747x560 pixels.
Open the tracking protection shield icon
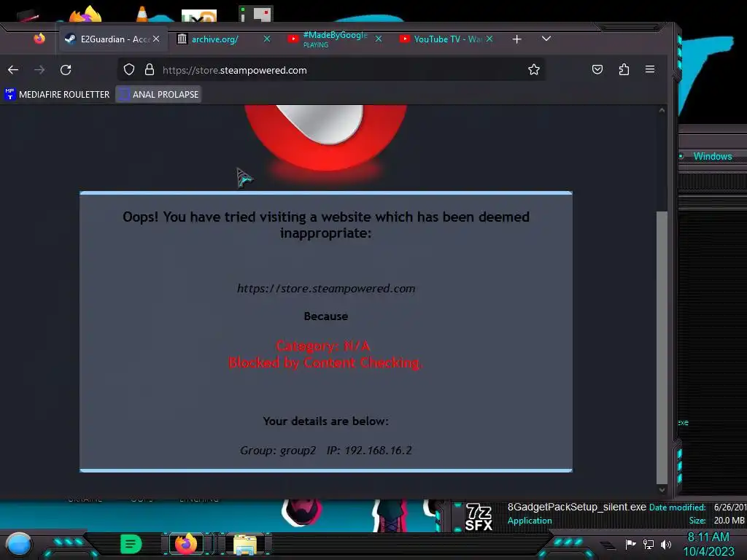click(129, 70)
